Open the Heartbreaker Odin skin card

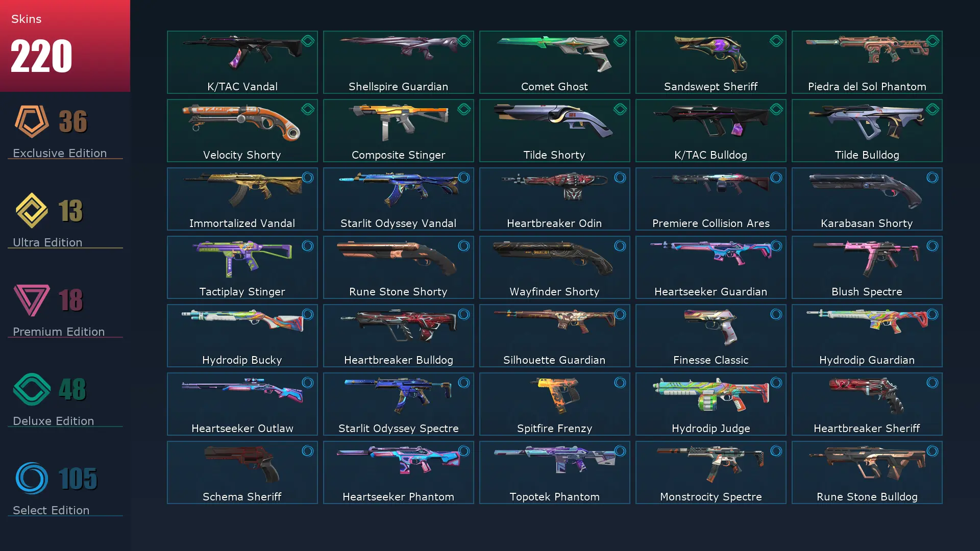click(x=555, y=199)
